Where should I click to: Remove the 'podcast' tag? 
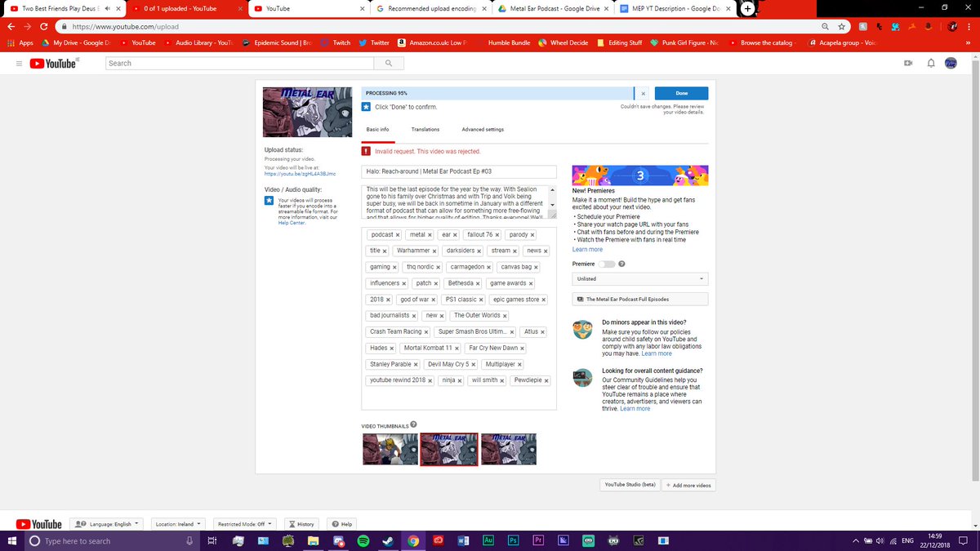[x=398, y=235]
